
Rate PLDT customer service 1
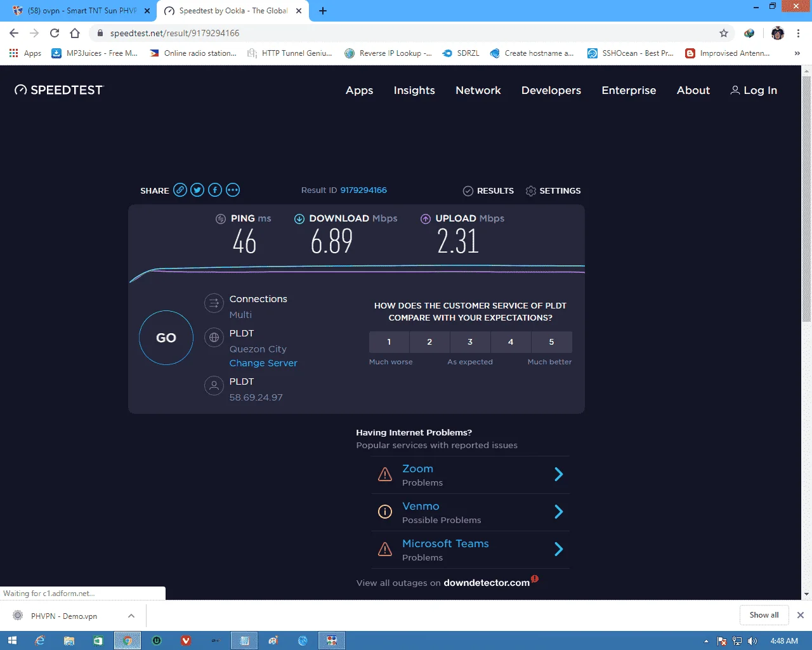[x=389, y=342]
